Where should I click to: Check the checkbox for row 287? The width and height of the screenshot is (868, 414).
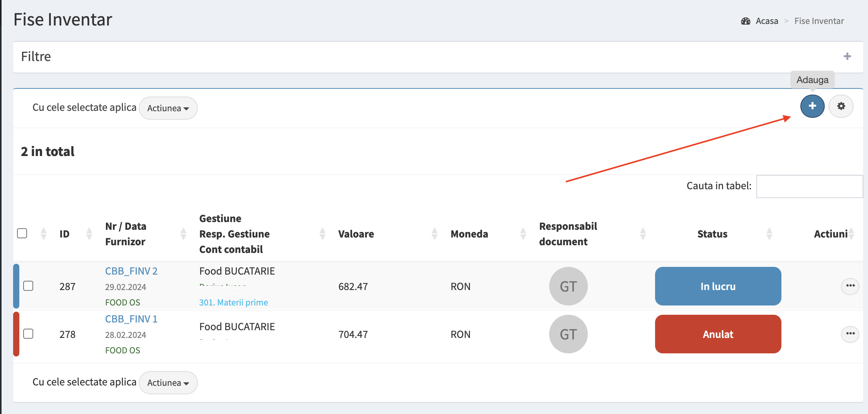click(28, 286)
